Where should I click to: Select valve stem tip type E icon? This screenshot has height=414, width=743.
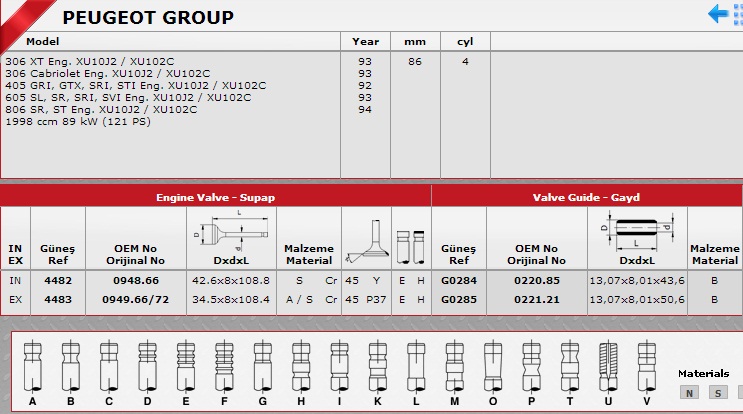185,366
